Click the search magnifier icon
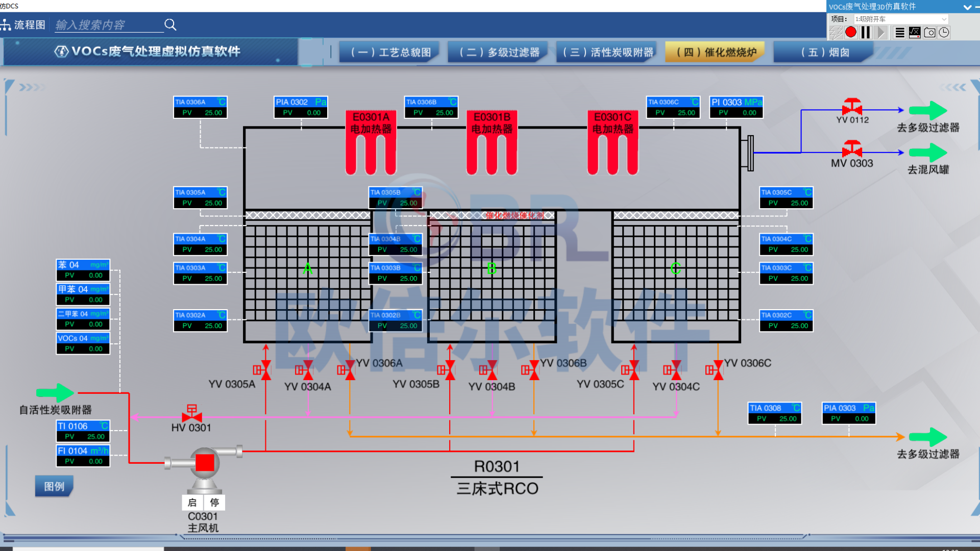 pos(170,24)
